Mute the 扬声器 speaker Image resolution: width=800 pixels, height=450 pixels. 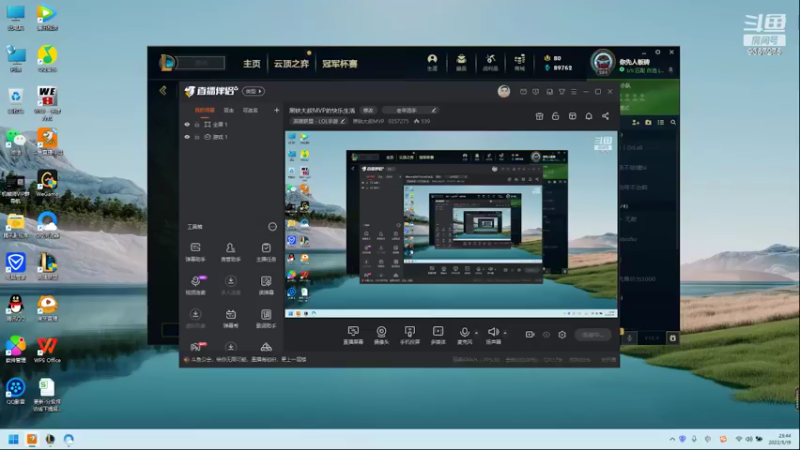pyautogui.click(x=493, y=335)
